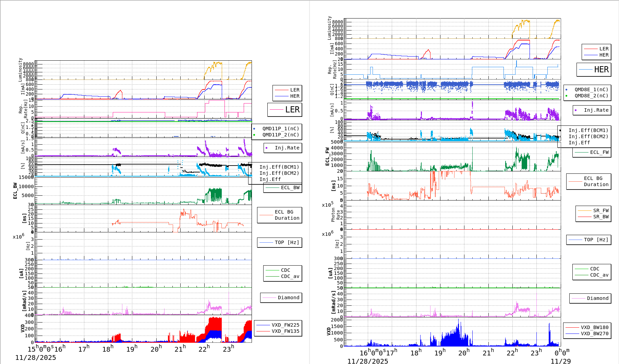Click the SR_BW red line swatch
The width and height of the screenshot is (619, 364).
[x=585, y=217]
